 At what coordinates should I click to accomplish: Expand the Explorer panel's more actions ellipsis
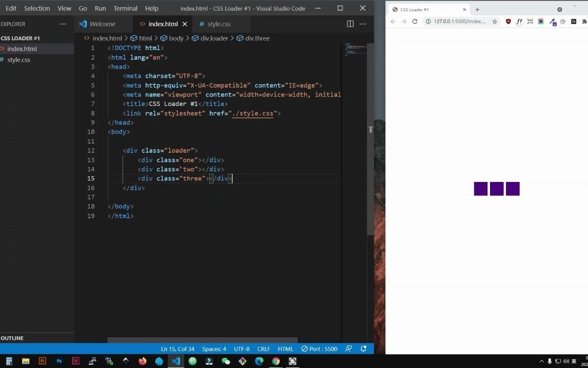coord(63,24)
